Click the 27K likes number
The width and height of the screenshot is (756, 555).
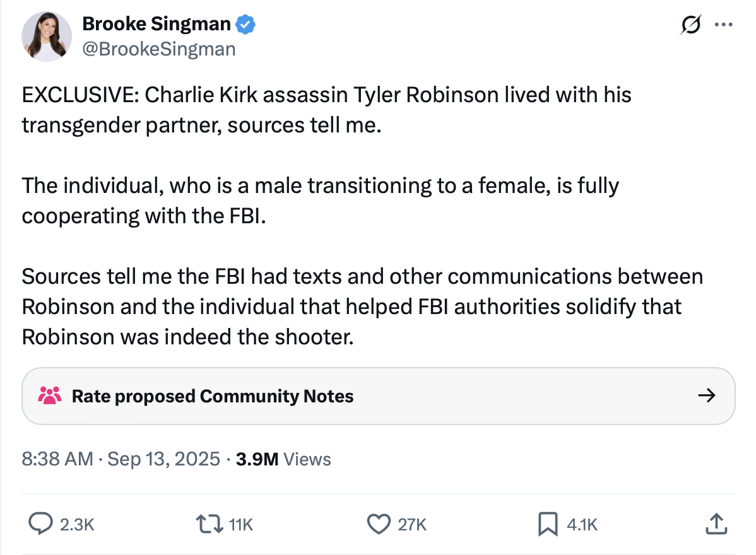(x=412, y=524)
